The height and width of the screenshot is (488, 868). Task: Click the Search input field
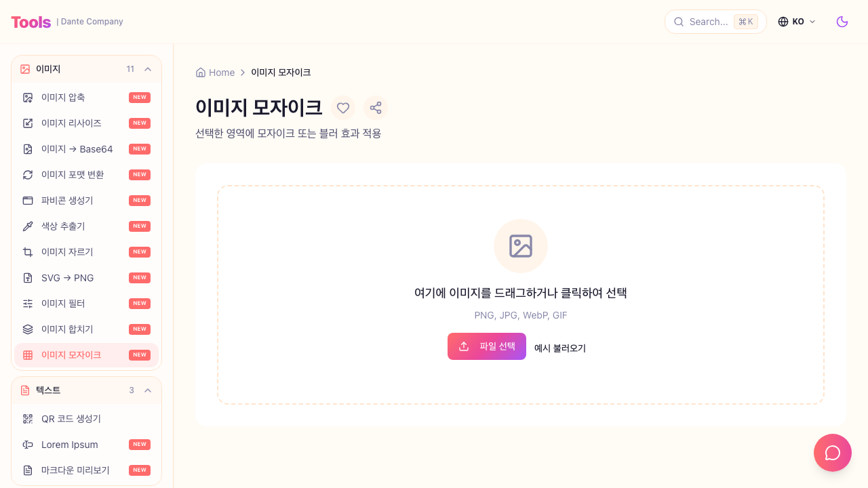coord(708,22)
